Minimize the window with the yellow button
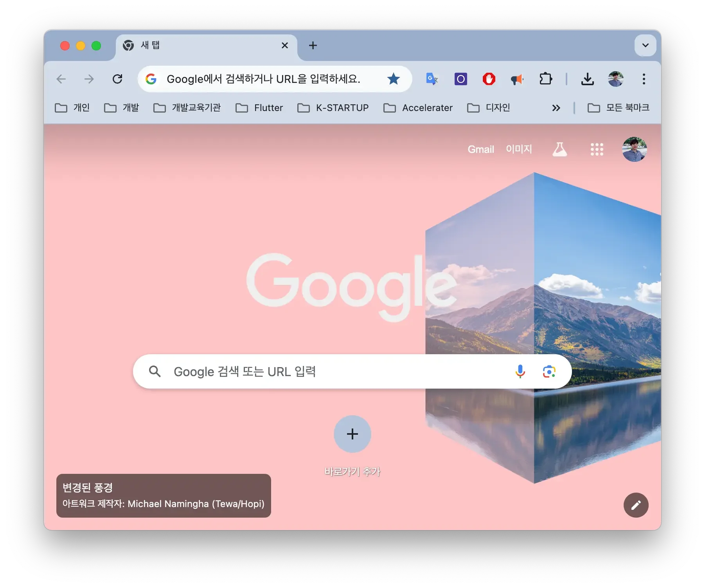Screen dimensions: 705x588 click(81, 46)
